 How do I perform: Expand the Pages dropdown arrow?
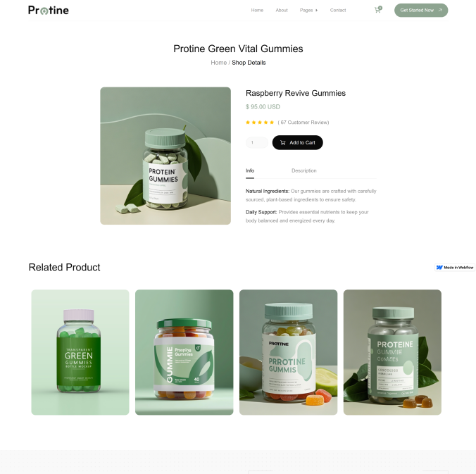click(317, 11)
